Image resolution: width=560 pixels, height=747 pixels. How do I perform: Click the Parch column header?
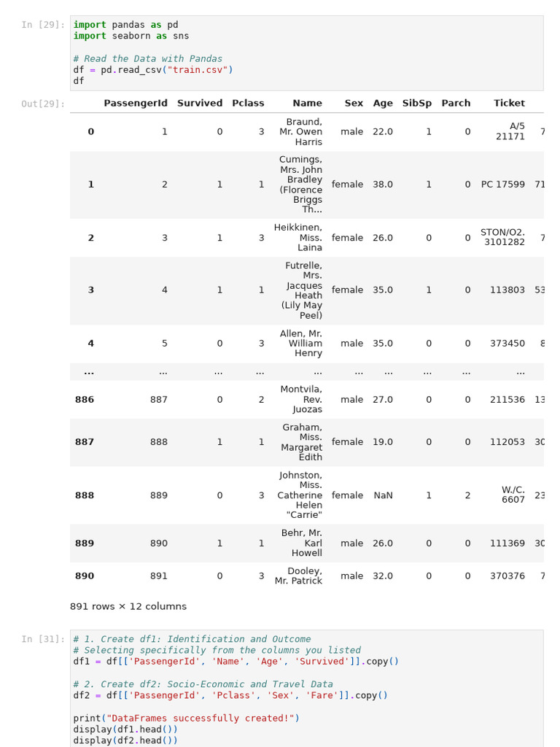[x=456, y=104]
